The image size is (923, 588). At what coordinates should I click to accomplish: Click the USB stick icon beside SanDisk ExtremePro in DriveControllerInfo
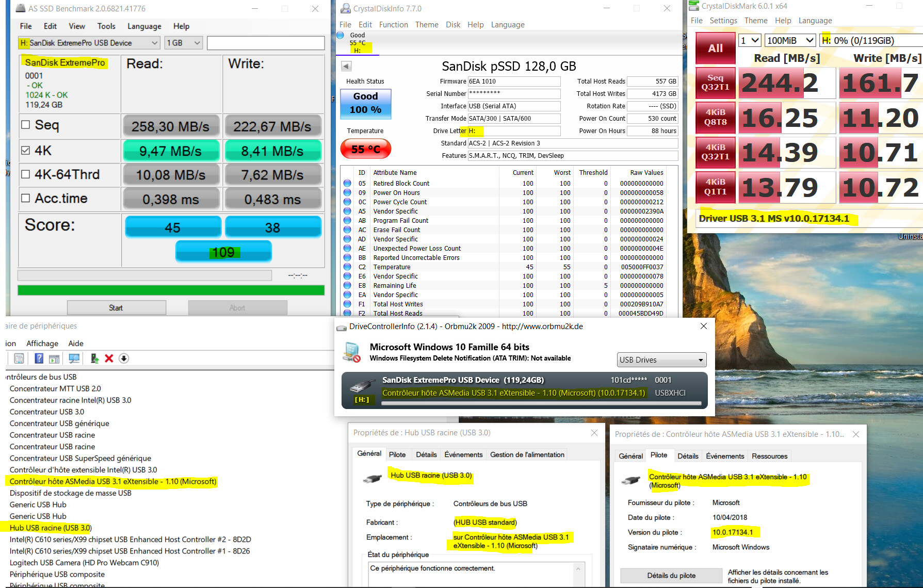[362, 386]
